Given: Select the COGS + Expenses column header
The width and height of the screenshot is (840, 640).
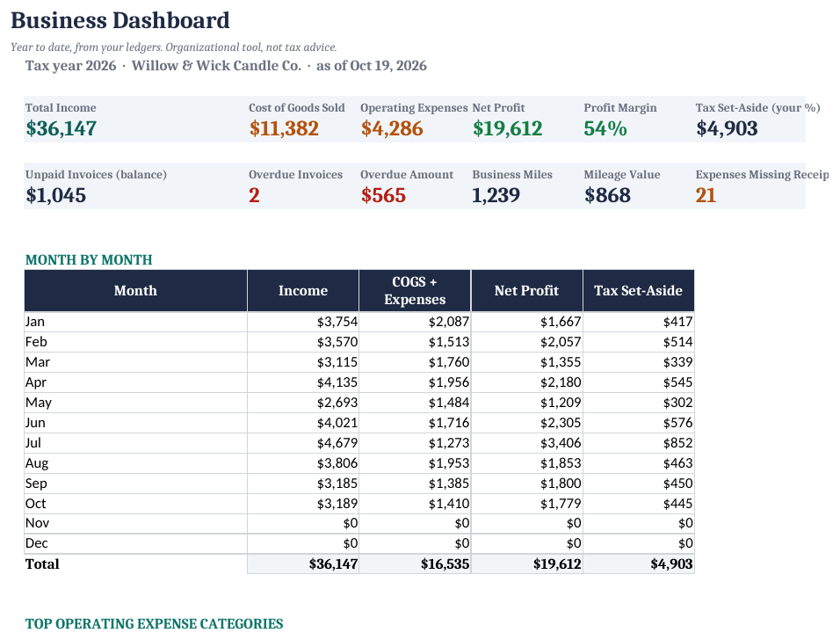Looking at the screenshot, I should 415,290.
